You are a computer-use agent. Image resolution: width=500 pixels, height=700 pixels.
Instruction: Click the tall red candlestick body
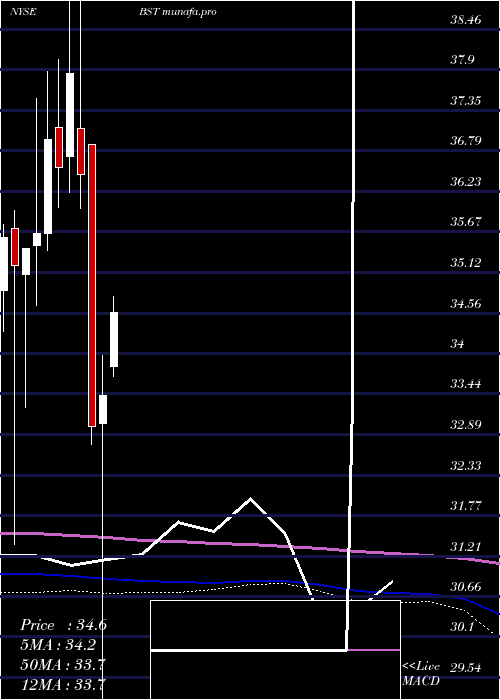[x=92, y=285]
